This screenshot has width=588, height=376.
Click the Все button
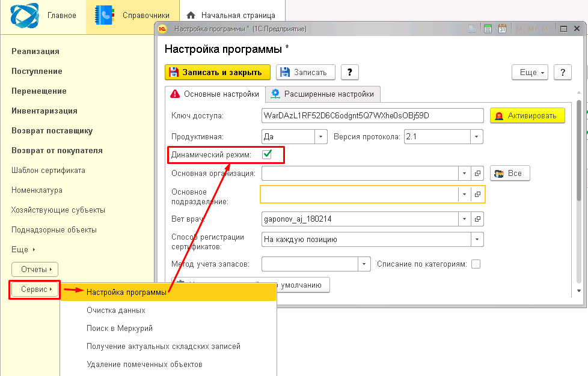(510, 174)
